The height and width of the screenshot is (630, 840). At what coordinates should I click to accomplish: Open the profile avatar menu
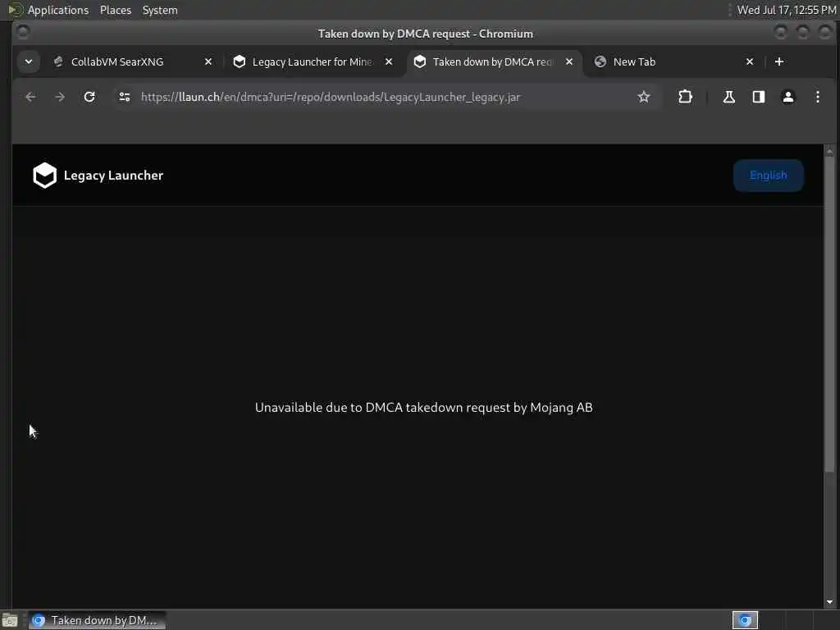(788, 97)
